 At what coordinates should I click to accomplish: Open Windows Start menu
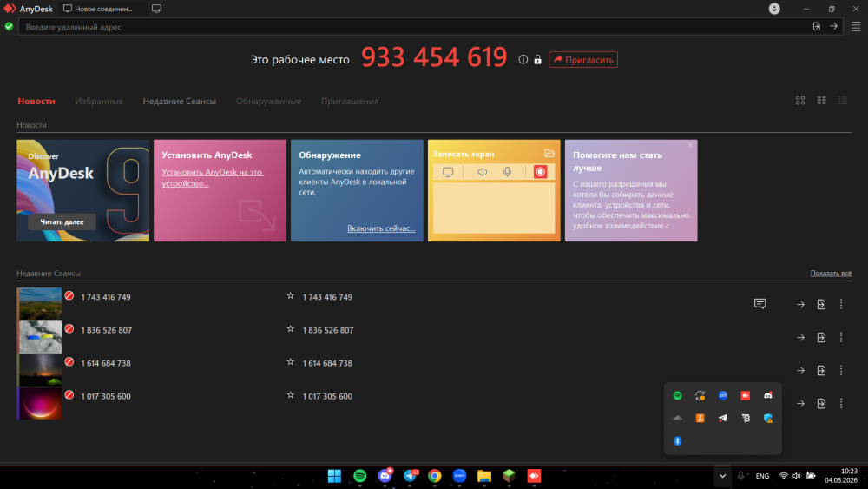pyautogui.click(x=334, y=476)
